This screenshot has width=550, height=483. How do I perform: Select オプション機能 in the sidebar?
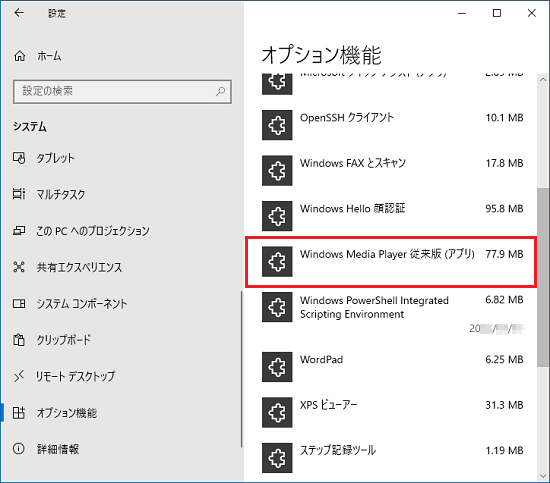[67, 413]
